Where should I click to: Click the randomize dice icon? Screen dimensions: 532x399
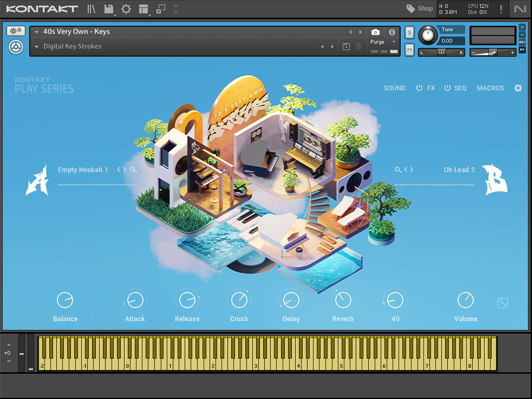click(503, 303)
